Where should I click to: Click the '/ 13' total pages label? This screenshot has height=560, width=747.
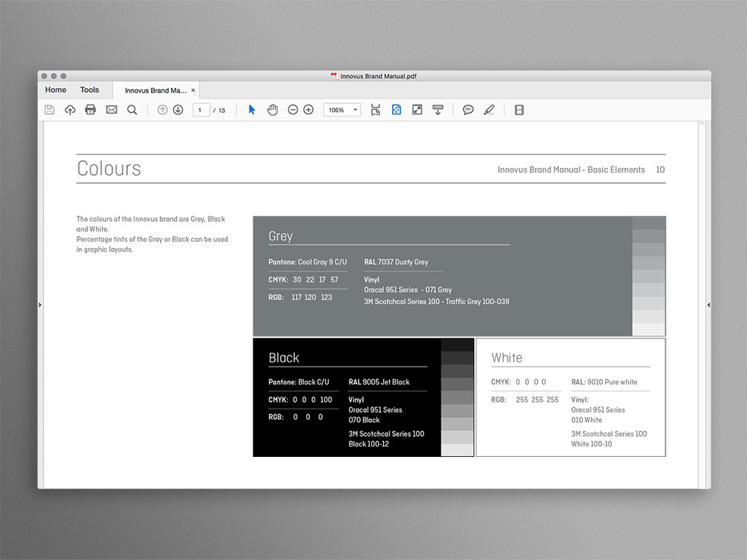point(219,111)
